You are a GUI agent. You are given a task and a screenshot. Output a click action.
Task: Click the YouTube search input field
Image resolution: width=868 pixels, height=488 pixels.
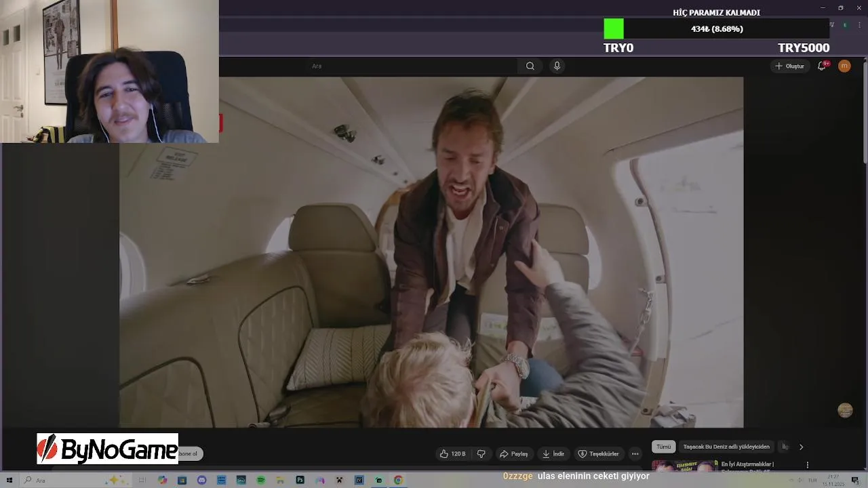pyautogui.click(x=412, y=66)
